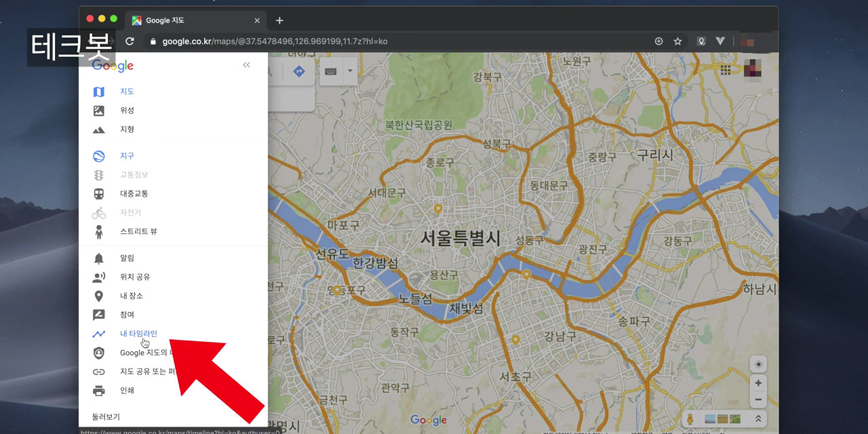Open the 참여 contribute icon
The height and width of the screenshot is (434, 868).
pos(99,315)
